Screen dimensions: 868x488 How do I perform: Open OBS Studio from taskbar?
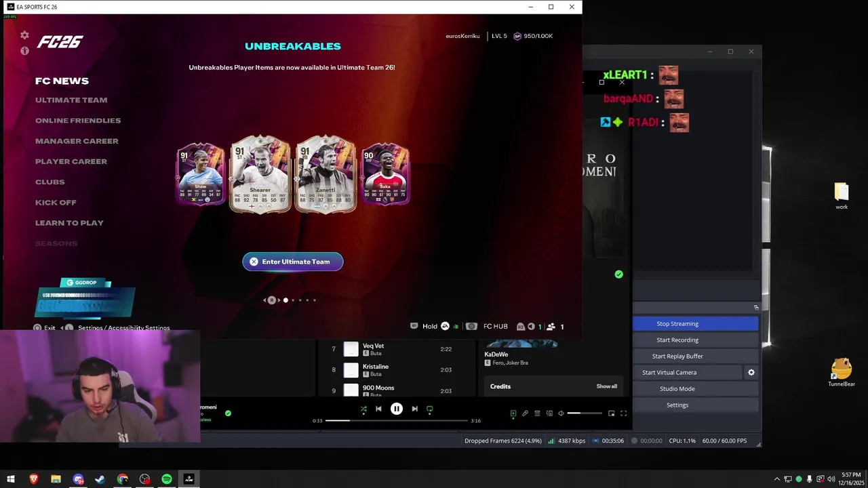tap(144, 479)
